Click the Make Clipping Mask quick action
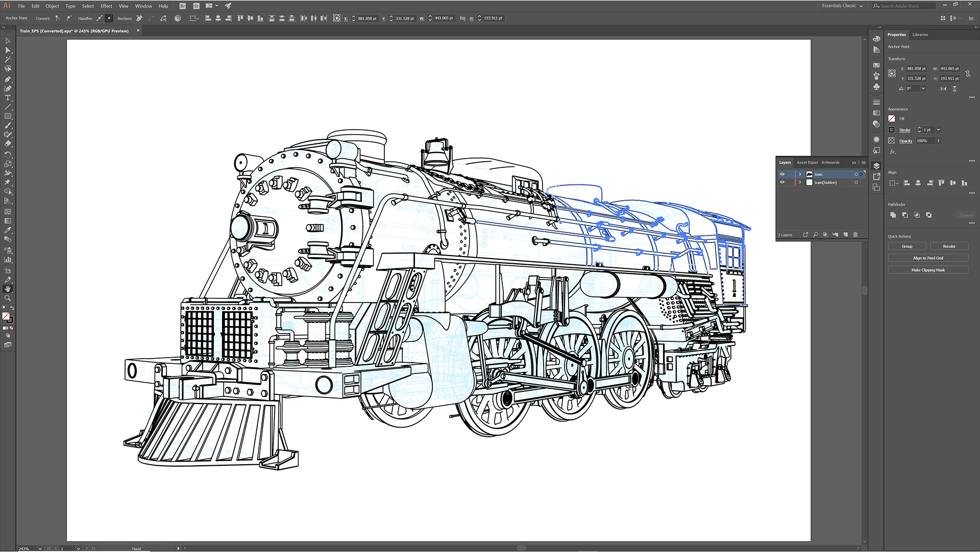This screenshot has height=552, width=980. click(x=927, y=269)
